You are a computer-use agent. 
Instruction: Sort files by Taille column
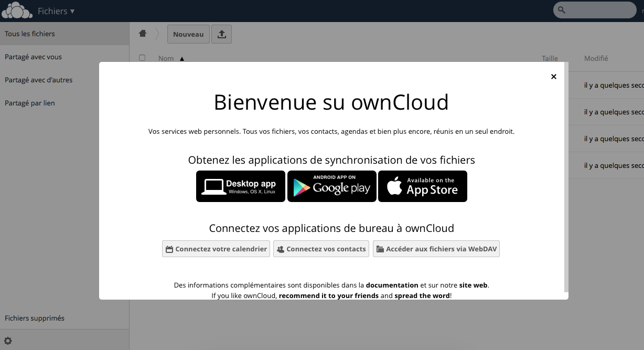[550, 58]
